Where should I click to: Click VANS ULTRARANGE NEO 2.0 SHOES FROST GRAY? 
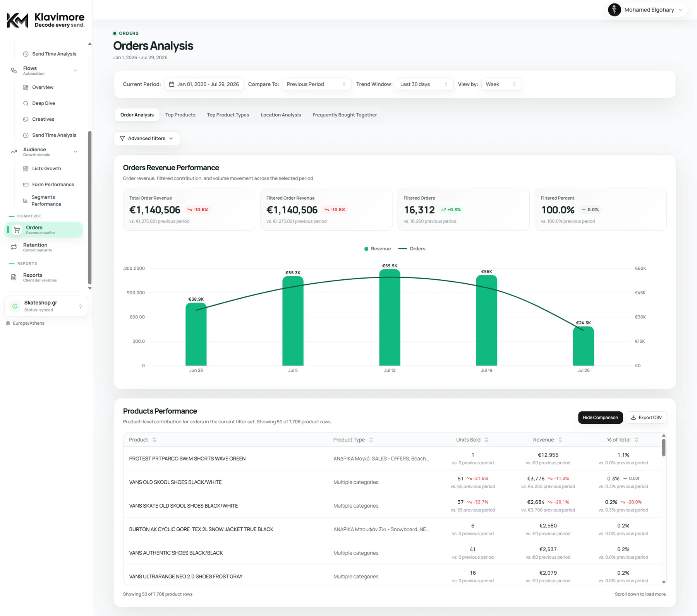pyautogui.click(x=186, y=577)
